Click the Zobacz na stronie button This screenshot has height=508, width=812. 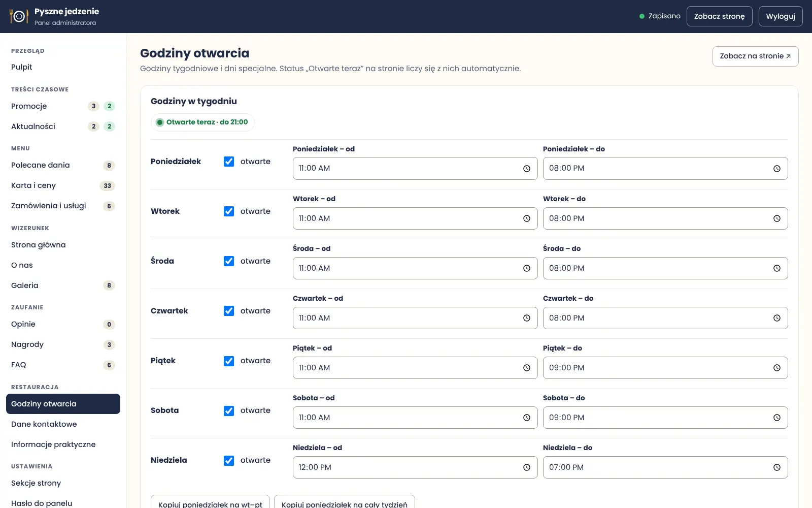[x=755, y=56]
